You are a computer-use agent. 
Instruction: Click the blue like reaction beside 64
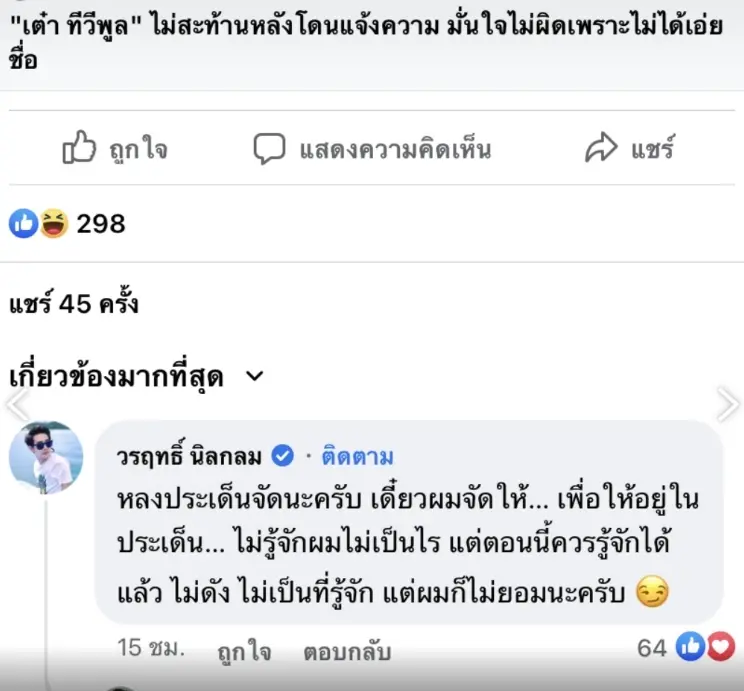pos(692,648)
